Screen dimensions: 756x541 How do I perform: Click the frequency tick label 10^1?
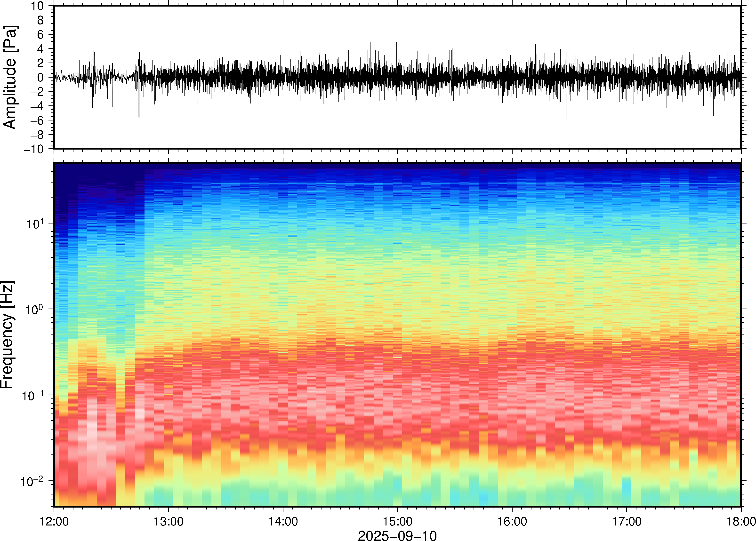point(35,223)
